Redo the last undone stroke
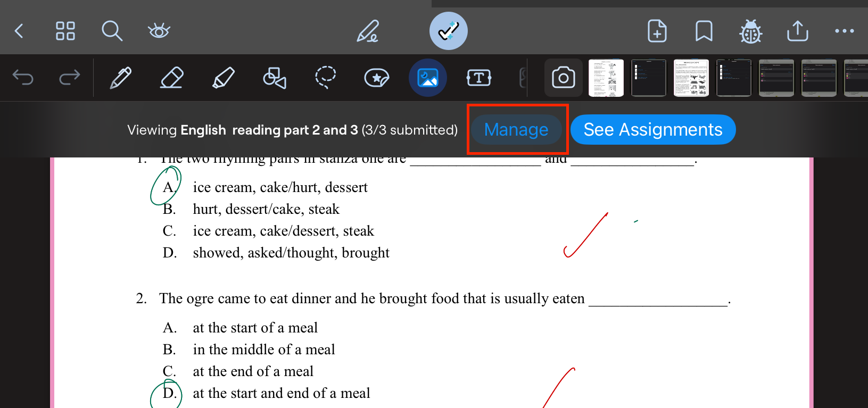This screenshot has width=868, height=408. click(x=69, y=78)
